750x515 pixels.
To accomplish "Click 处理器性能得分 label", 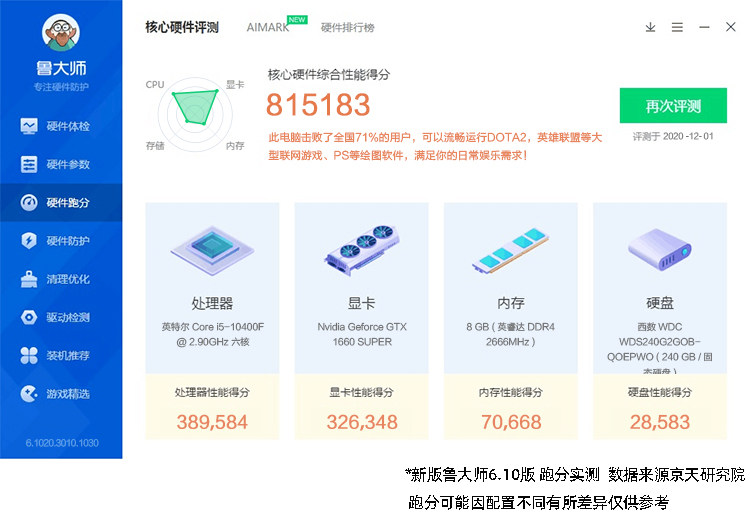I will point(212,393).
